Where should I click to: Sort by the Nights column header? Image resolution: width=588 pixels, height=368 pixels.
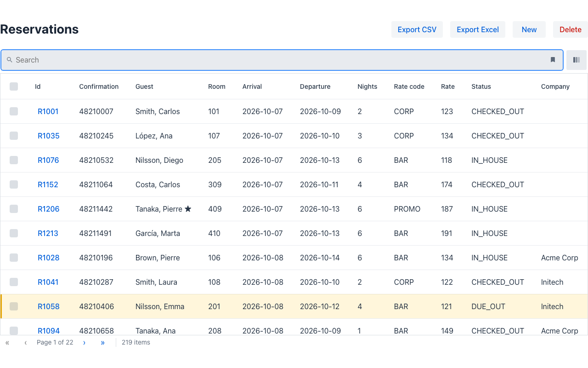click(367, 86)
